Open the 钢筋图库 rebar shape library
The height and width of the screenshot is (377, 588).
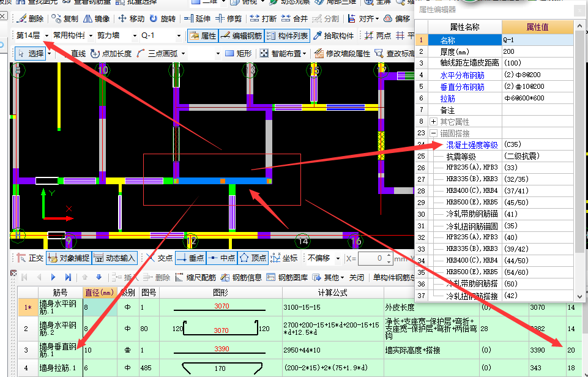click(287, 278)
